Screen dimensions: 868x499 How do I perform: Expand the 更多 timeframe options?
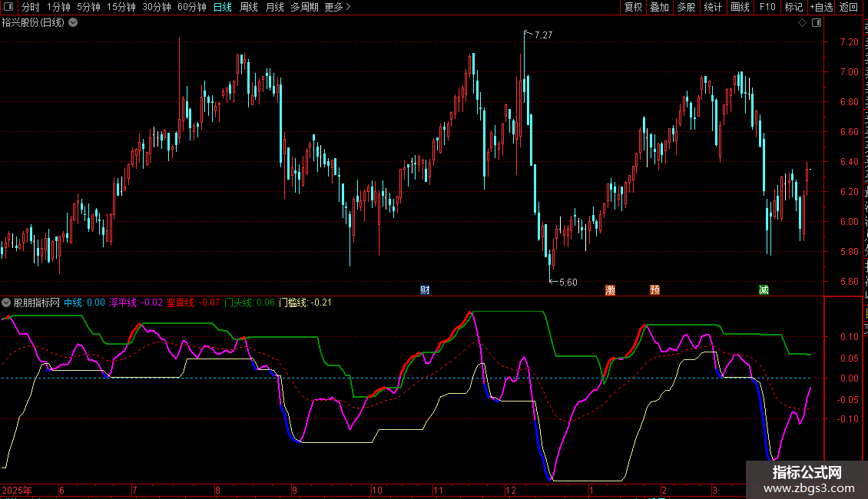coord(337,8)
